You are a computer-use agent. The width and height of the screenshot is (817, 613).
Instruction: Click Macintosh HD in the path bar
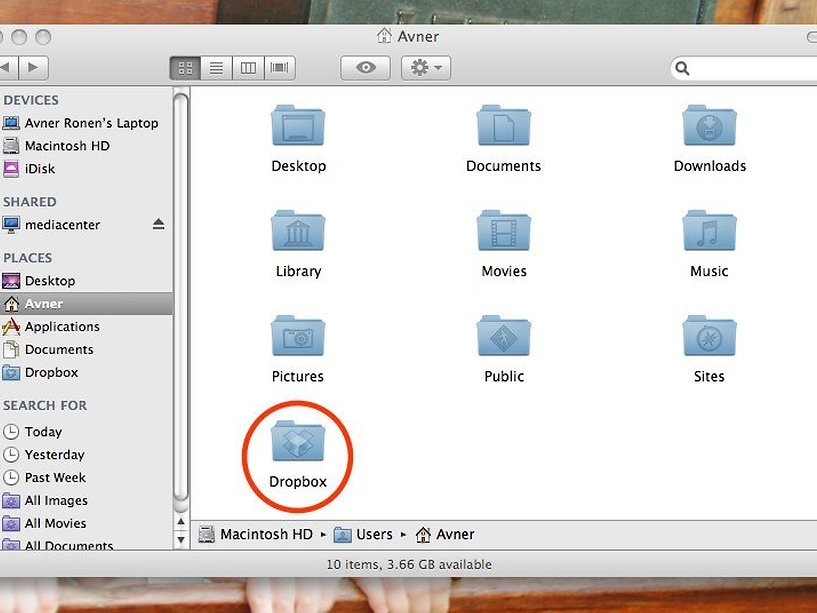pyautogui.click(x=256, y=534)
